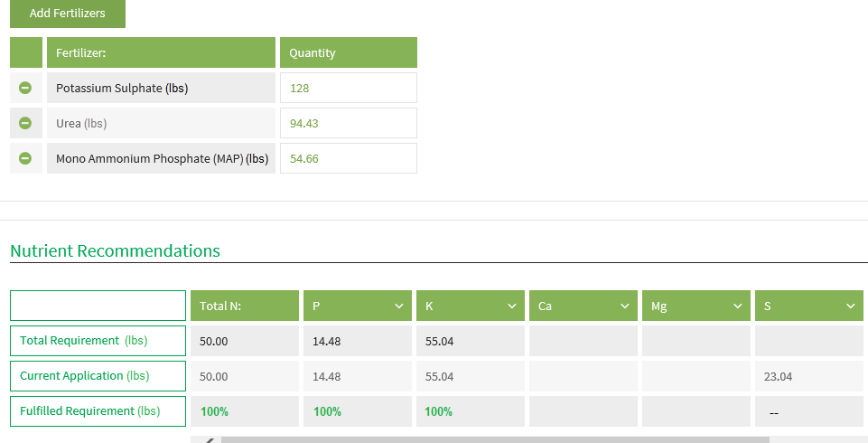Viewport: 868px width, 443px height.
Task: Edit the Potassium Sulphate quantity field
Action: tap(349, 88)
